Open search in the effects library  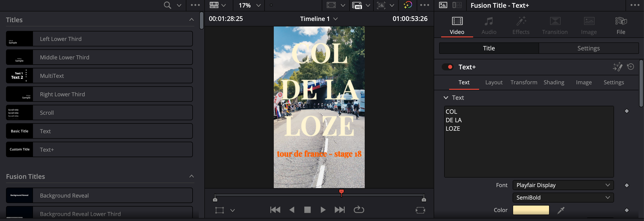pyautogui.click(x=167, y=5)
